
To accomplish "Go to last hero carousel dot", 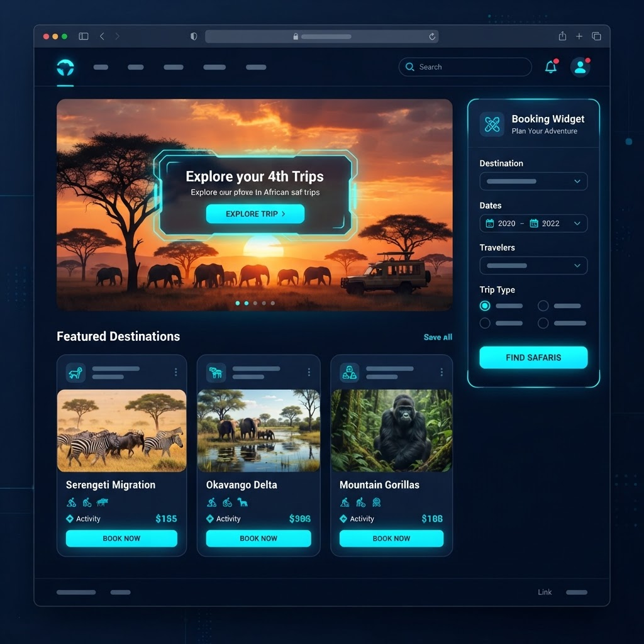I will coord(273,303).
